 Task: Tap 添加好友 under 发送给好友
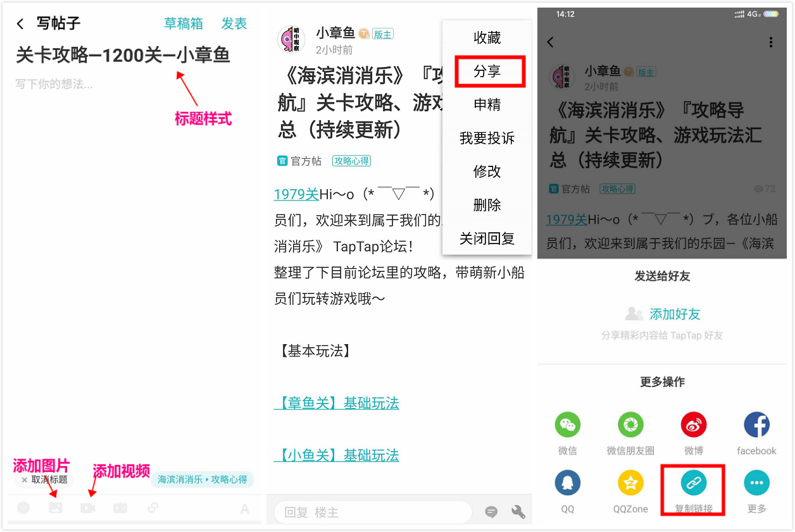662,314
